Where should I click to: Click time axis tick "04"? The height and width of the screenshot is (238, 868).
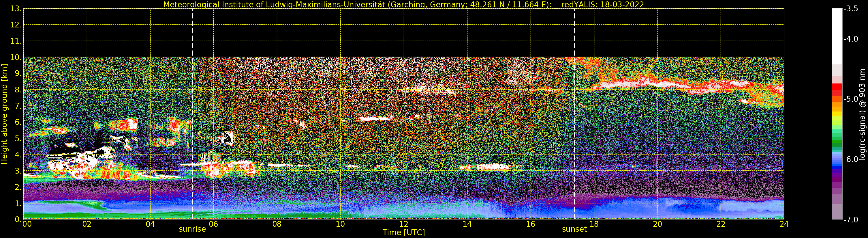[150, 224]
